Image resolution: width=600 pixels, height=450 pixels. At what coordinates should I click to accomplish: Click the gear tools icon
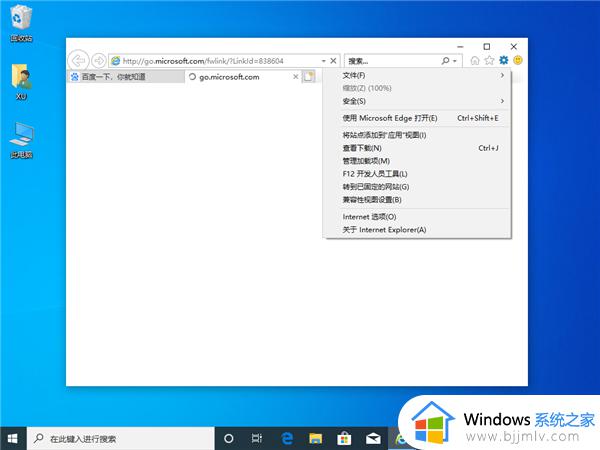[504, 60]
